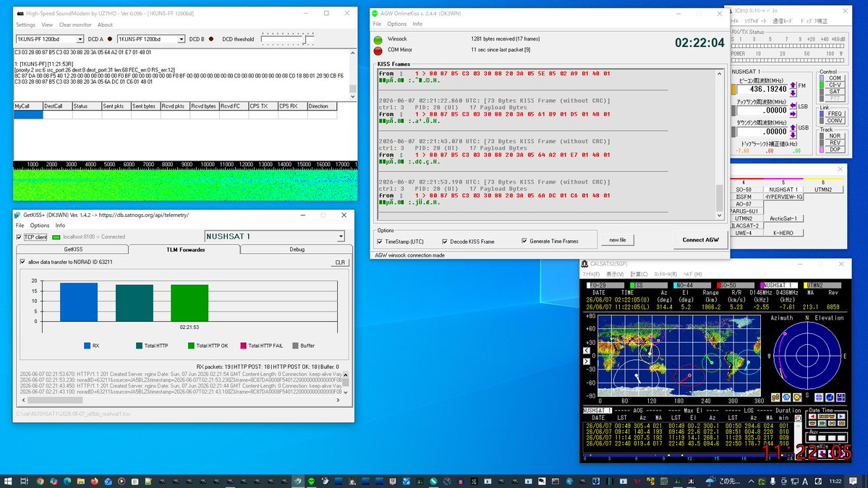
Task: Click CALSAT32 map scroll-left arrow
Action: [586, 351]
